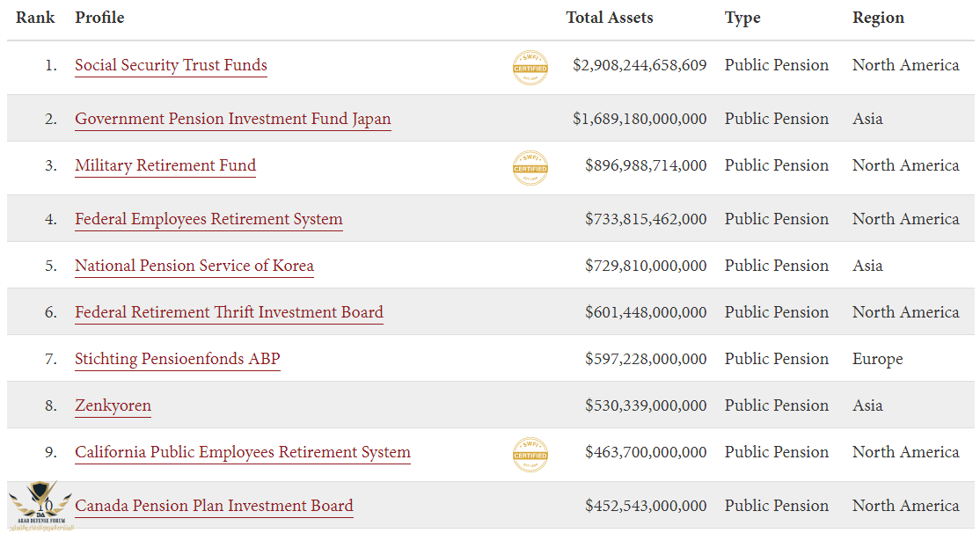This screenshot has height=533, width=980.
Task: Click SWFI Certified badge for Social Security Trust Funds
Action: coord(530,68)
